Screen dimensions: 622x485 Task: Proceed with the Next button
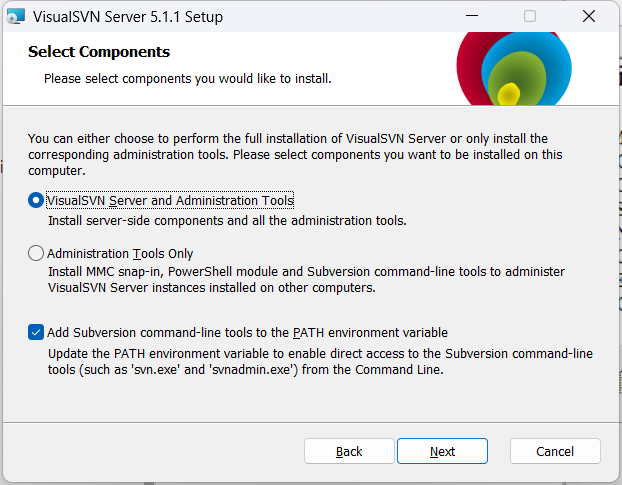tap(442, 451)
